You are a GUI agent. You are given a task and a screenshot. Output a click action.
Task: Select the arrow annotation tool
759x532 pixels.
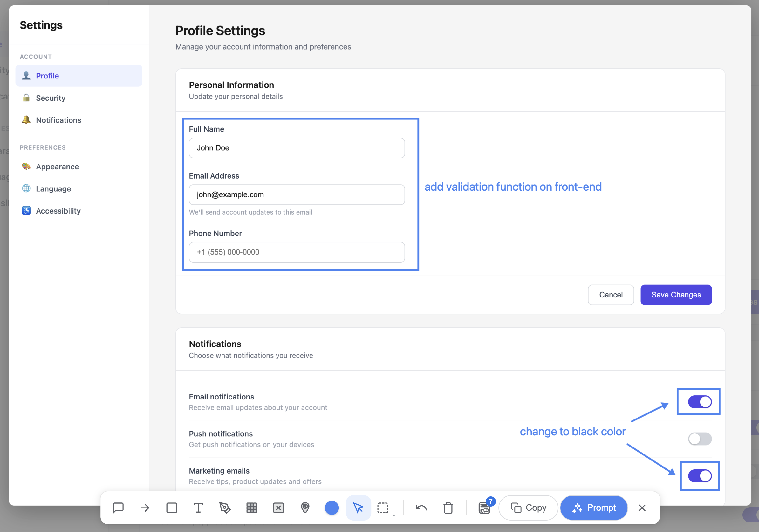pyautogui.click(x=145, y=508)
